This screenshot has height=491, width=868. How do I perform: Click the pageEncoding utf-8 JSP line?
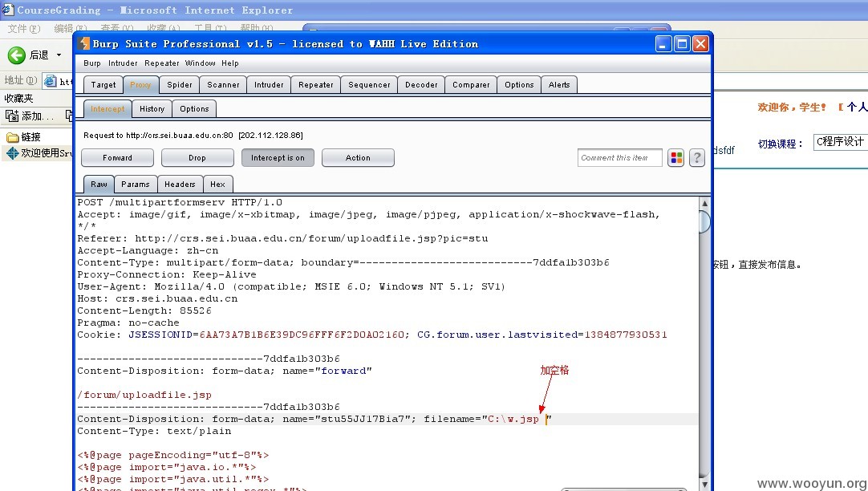click(173, 455)
